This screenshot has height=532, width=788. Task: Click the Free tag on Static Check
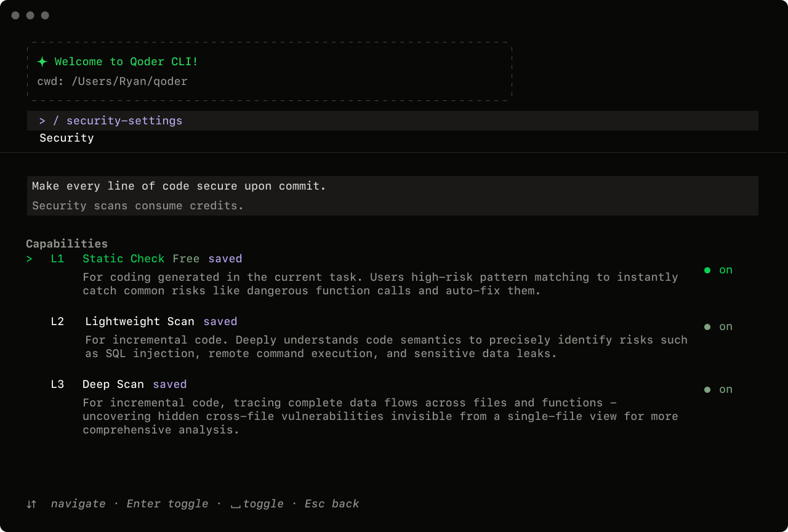186,259
